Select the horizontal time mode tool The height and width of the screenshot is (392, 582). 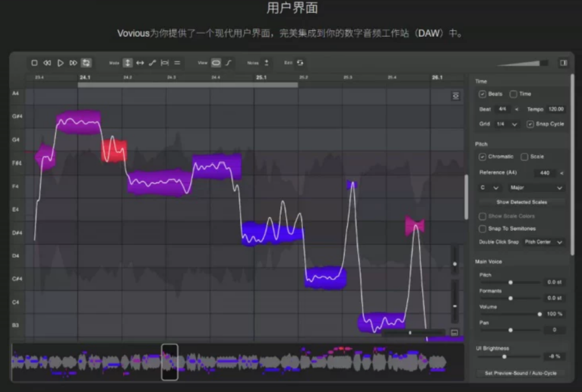140,63
